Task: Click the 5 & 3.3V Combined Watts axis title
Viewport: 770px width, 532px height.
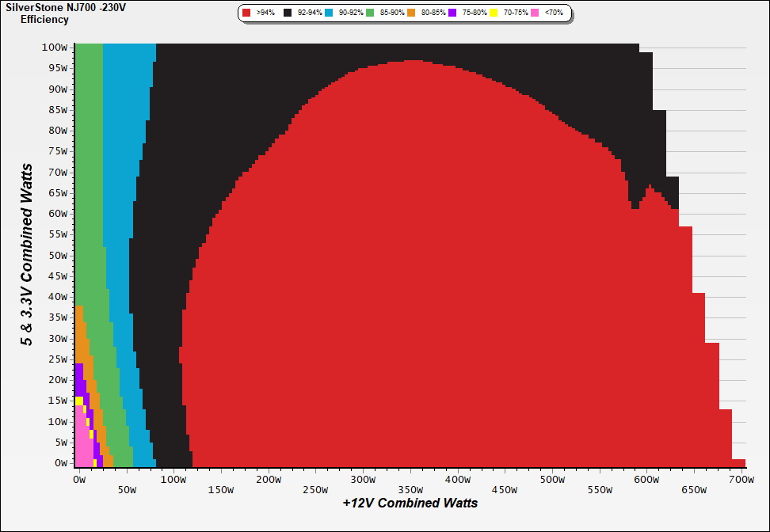Action: coord(27,255)
